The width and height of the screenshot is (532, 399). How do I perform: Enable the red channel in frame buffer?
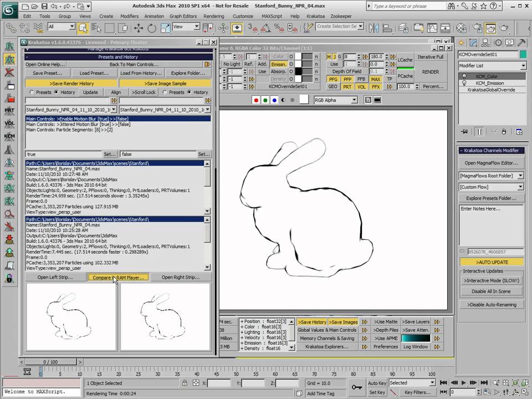(256, 100)
